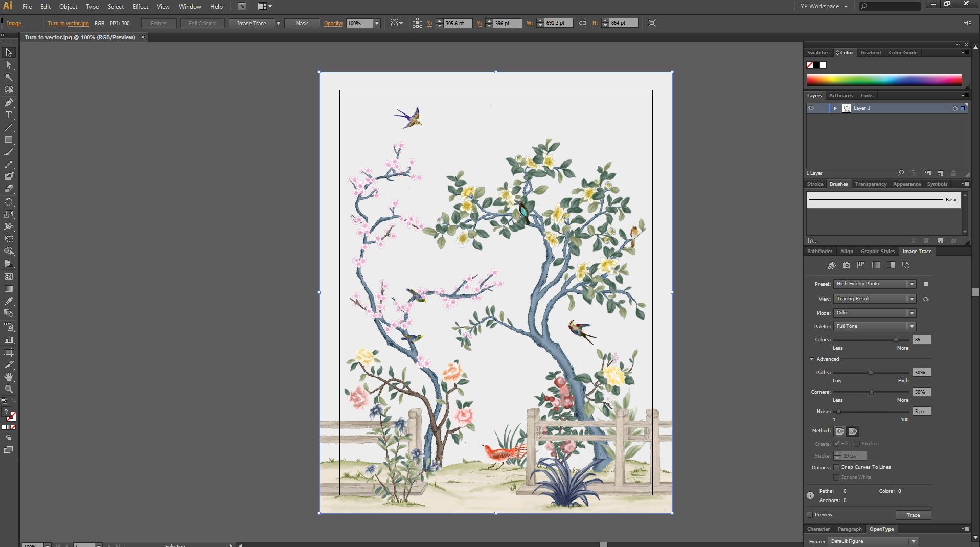Pick a color from the spectrum bar
980x547 pixels.
884,80
